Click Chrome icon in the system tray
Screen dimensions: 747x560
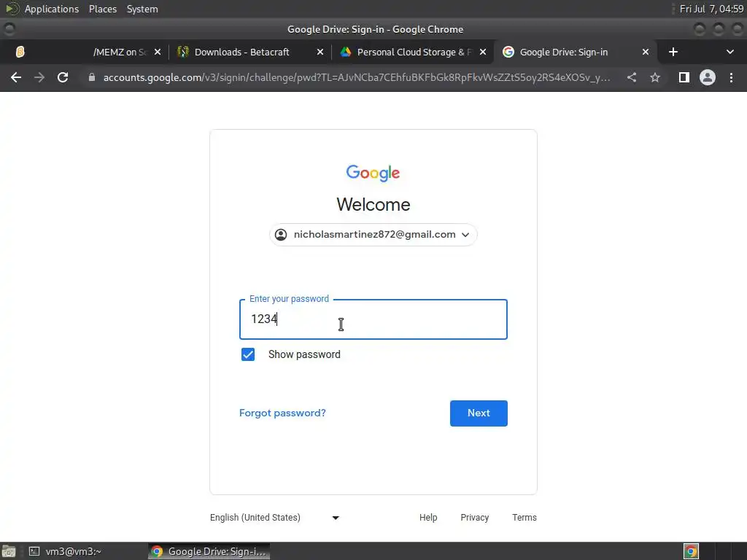click(691, 551)
